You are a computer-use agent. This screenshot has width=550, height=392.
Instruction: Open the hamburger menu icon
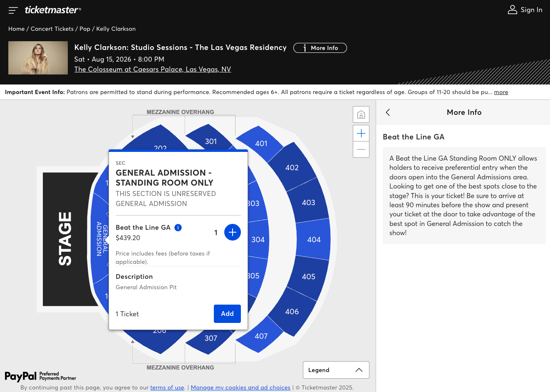13,10
